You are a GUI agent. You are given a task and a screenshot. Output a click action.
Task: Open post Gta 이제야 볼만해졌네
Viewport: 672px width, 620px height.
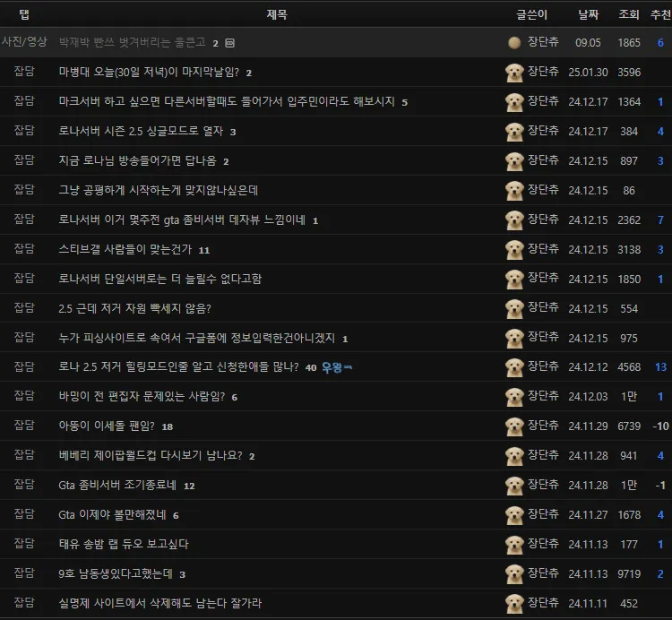point(112,514)
